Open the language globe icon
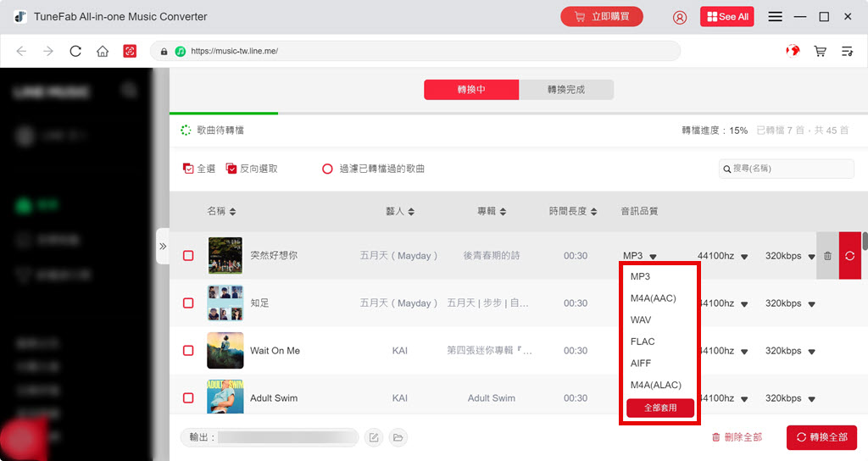Viewport: 868px width, 461px height. pyautogui.click(x=793, y=51)
